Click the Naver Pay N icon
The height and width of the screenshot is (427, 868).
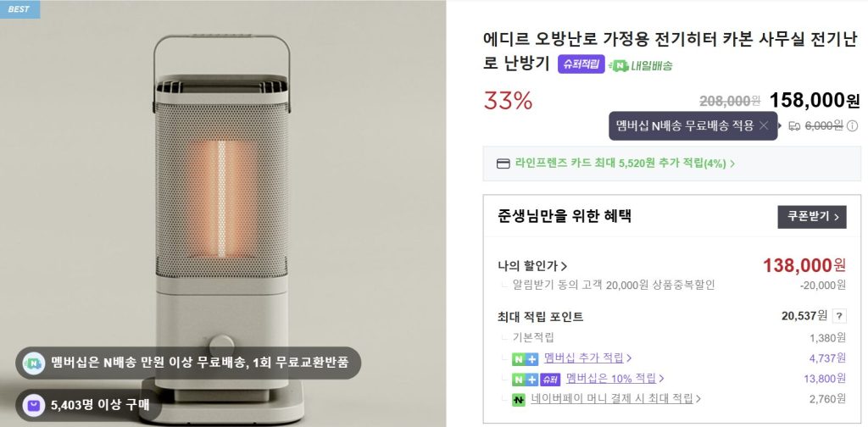519,399
